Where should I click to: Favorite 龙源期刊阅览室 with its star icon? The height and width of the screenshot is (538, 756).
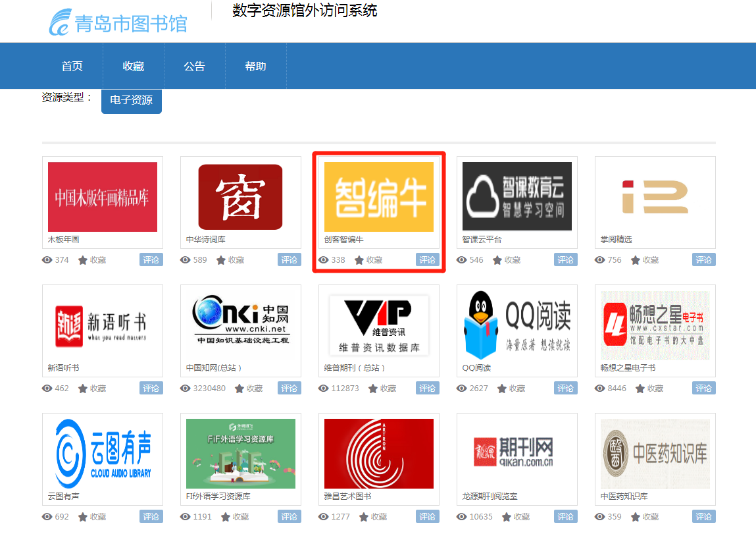coord(507,517)
